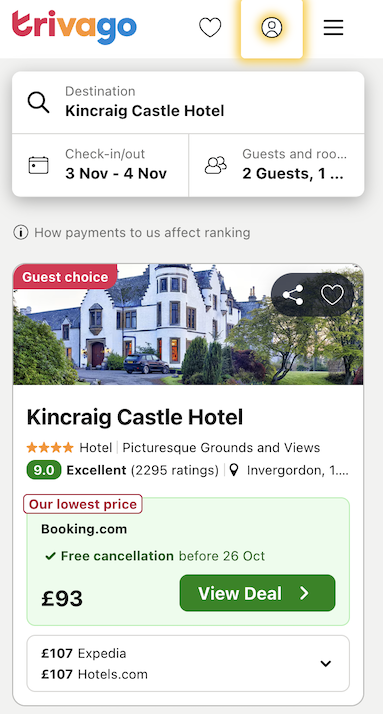Click the calendar icon for check-in dates
This screenshot has width=383, height=714.
pyautogui.click(x=38, y=165)
